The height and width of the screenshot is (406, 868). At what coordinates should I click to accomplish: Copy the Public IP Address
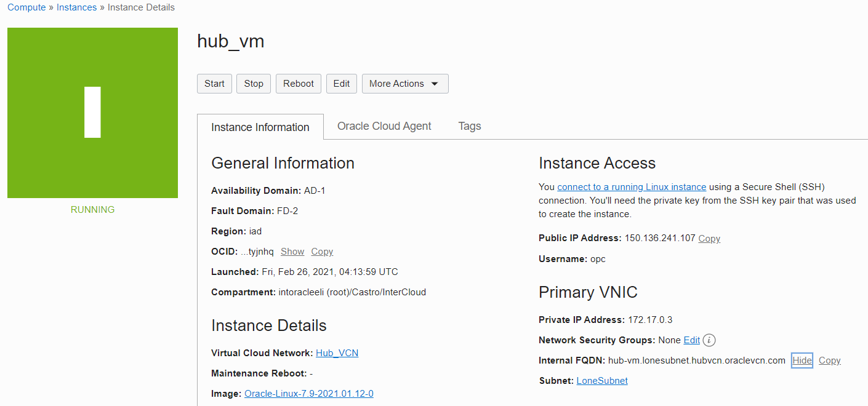pos(709,239)
